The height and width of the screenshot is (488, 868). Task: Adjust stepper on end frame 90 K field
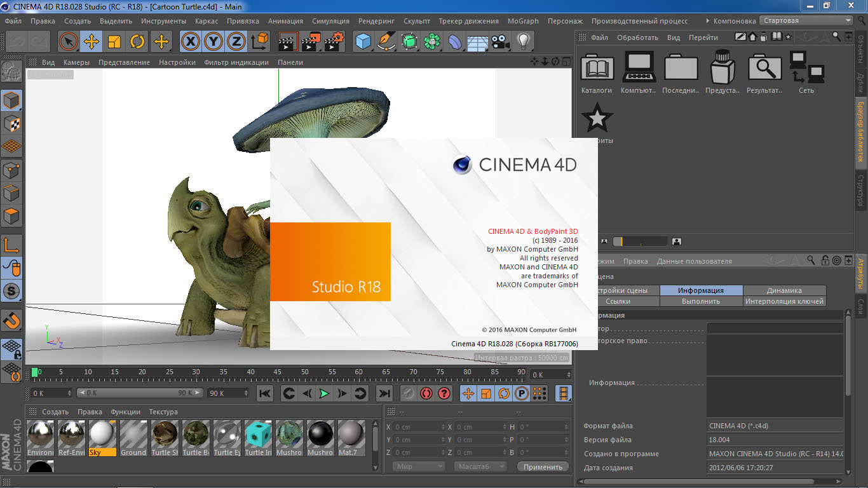pyautogui.click(x=246, y=393)
